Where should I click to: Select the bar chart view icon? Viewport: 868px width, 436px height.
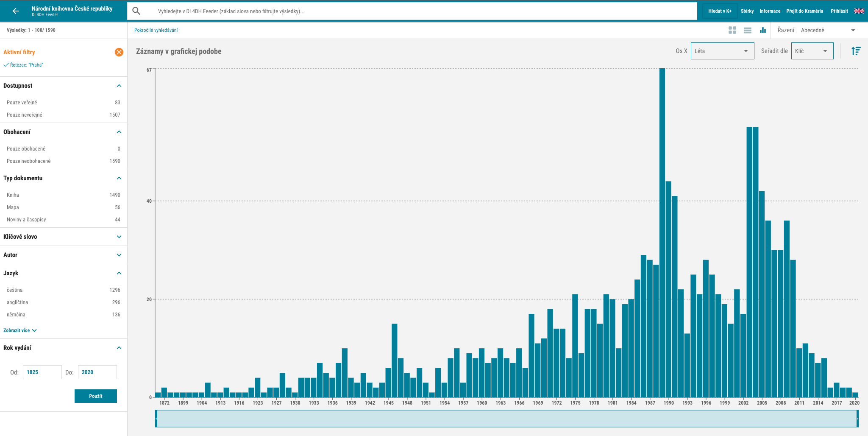pos(762,30)
